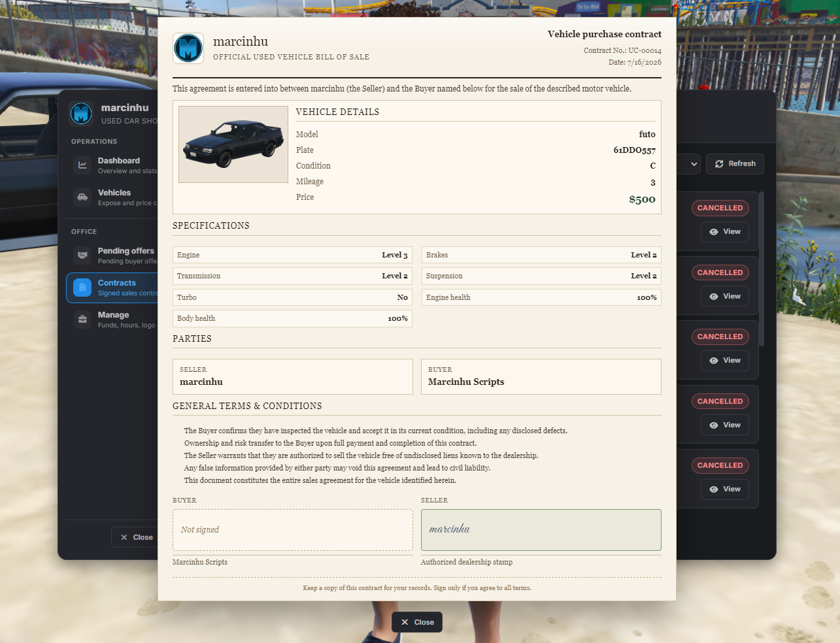
Task: Open the Dashboard menu item
Action: [112, 165]
